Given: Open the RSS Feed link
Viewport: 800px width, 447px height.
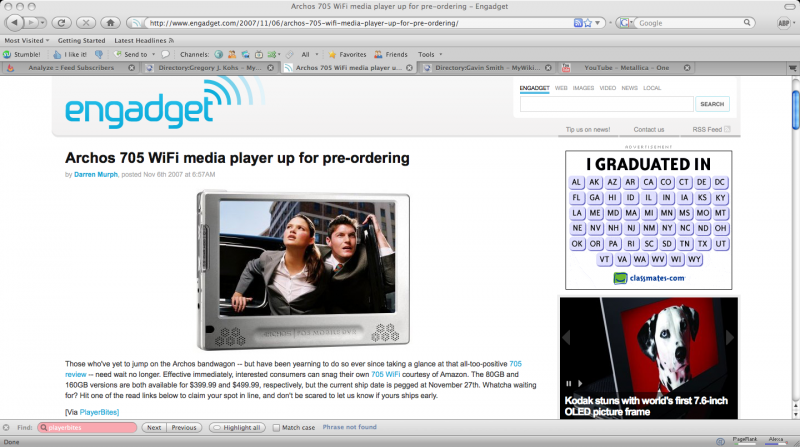Looking at the screenshot, I should point(711,130).
